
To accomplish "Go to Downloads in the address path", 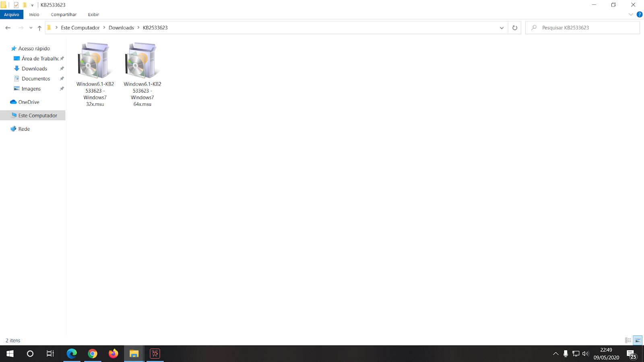I will click(121, 28).
